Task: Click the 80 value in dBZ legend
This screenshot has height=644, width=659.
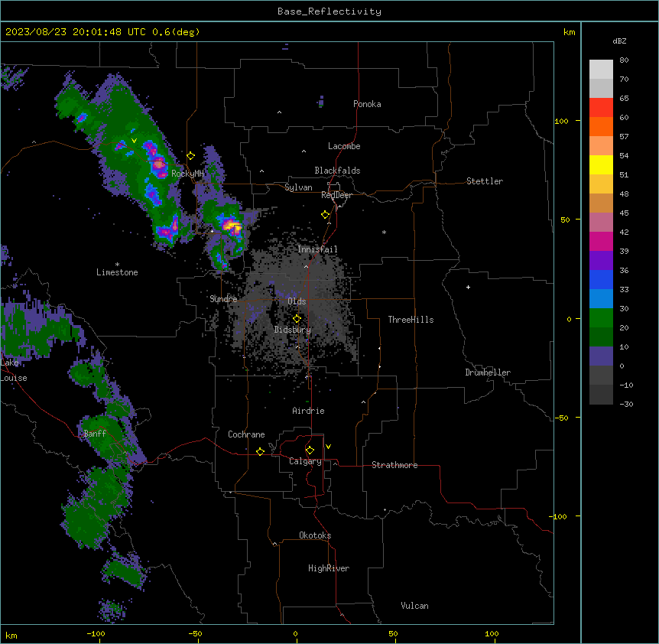Action: (x=624, y=60)
